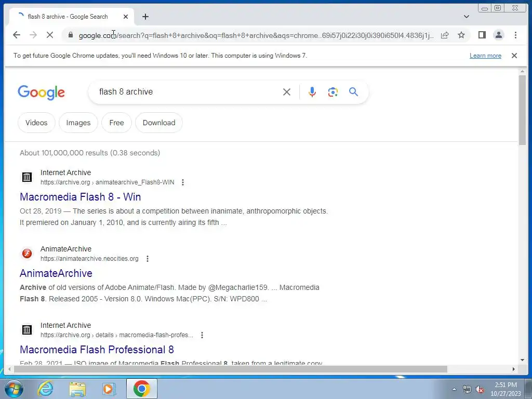Close the flash 8 archive tab
The image size is (532, 399).
[126, 17]
